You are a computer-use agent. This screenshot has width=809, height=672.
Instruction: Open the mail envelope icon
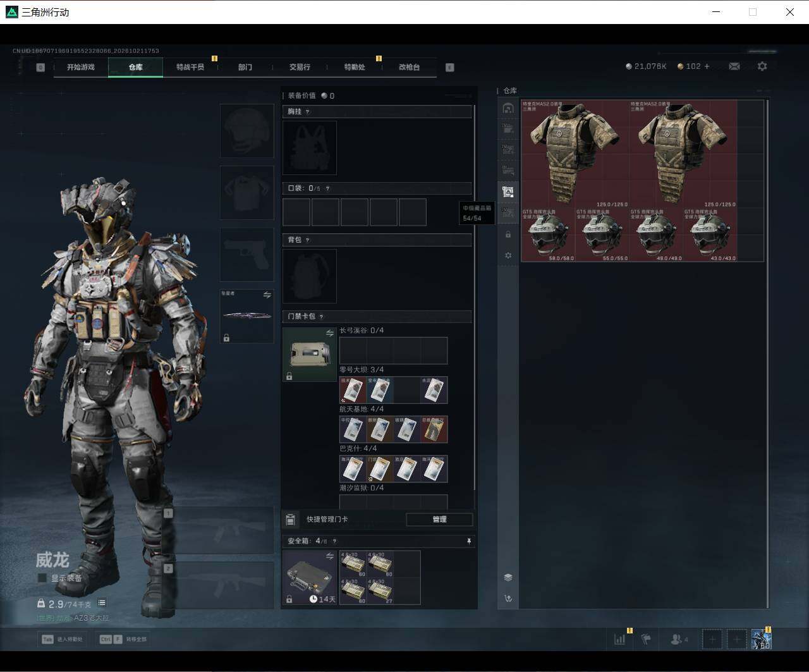click(734, 66)
